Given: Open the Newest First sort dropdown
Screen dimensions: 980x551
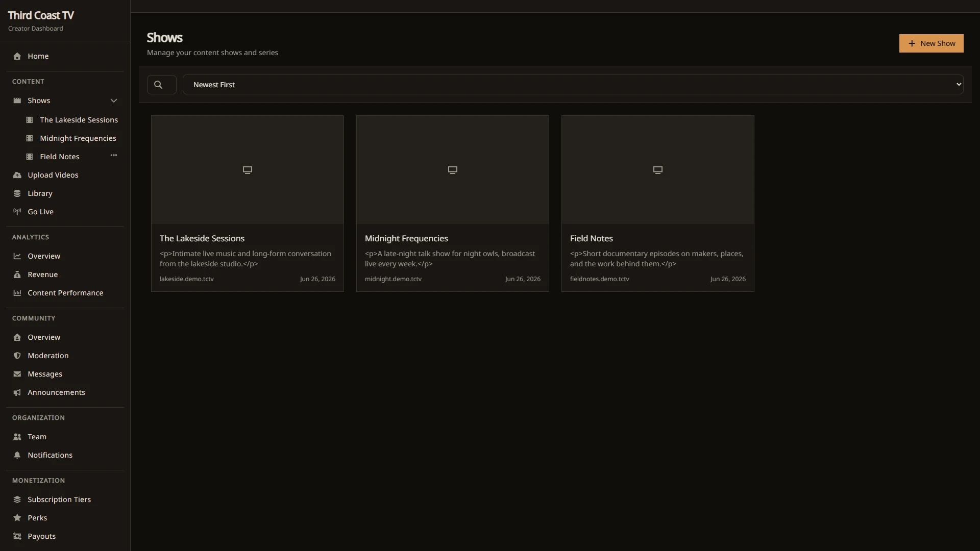Looking at the screenshot, I should click(573, 85).
